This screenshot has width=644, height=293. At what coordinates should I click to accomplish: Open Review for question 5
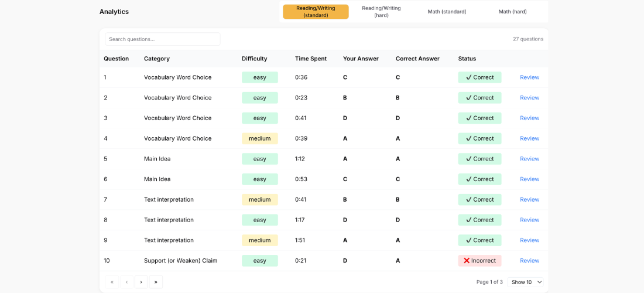pyautogui.click(x=529, y=159)
